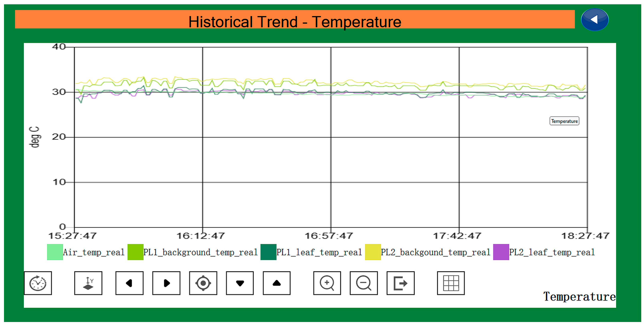Select the PL2_leaf_temp_real legend label
The image size is (644, 324).
[552, 252]
